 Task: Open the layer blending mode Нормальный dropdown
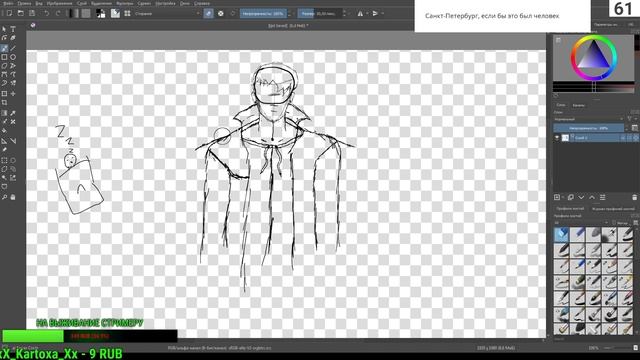[589, 119]
